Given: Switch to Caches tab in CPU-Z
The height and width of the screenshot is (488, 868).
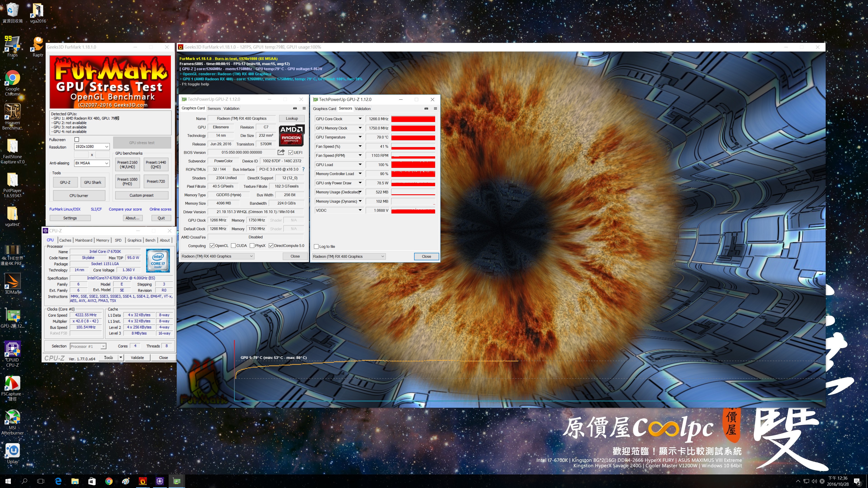Looking at the screenshot, I should click(x=65, y=240).
